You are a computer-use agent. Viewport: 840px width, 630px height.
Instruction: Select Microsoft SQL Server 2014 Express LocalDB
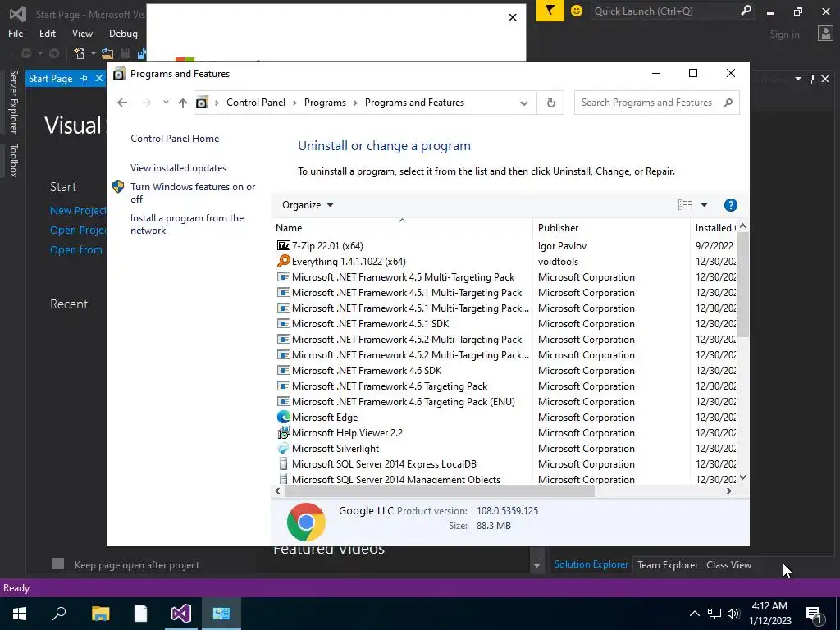[377, 463]
